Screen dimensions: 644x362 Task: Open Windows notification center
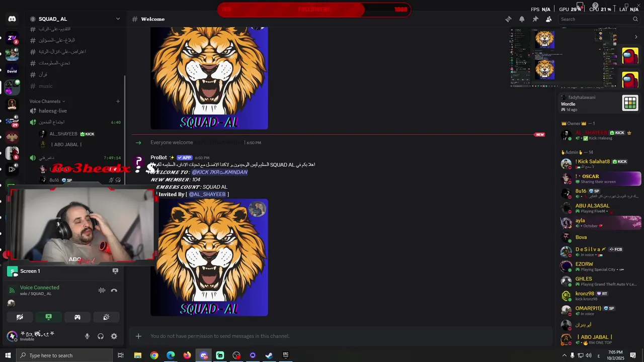pyautogui.click(x=633, y=355)
